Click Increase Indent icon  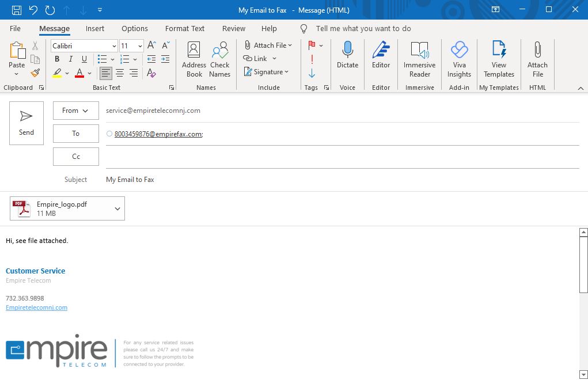pyautogui.click(x=165, y=59)
